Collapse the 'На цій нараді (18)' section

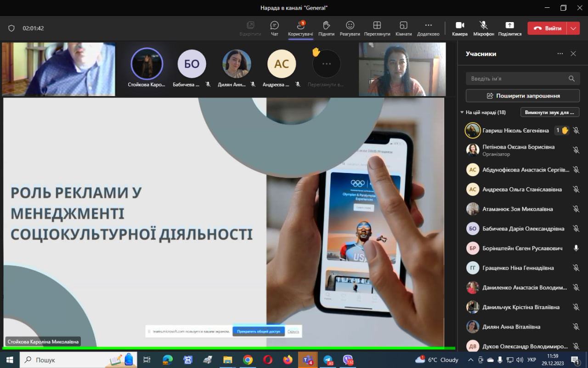click(462, 112)
